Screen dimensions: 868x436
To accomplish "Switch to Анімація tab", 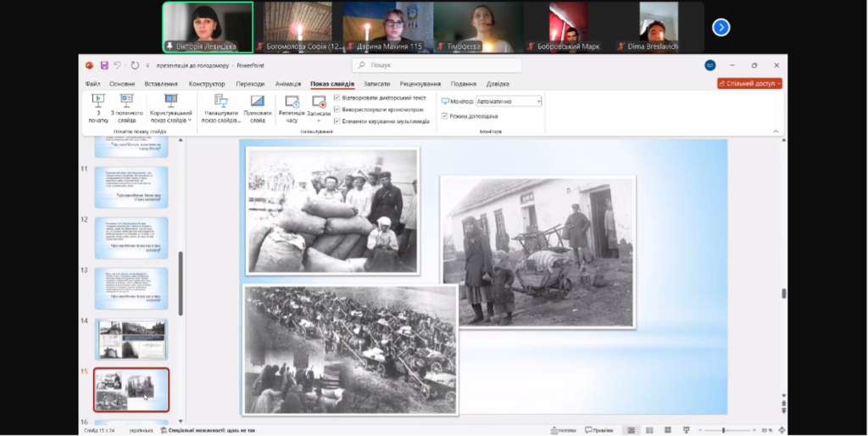I will pyautogui.click(x=288, y=84).
